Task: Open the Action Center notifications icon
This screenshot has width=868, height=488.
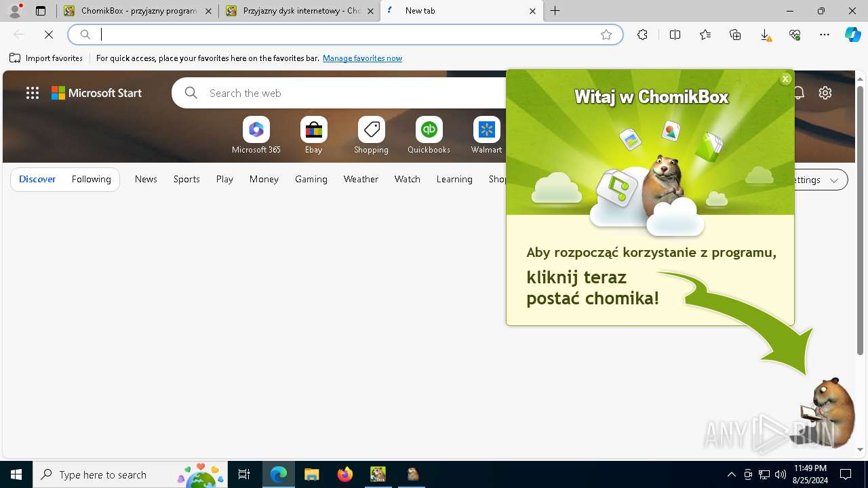Action: click(x=846, y=474)
